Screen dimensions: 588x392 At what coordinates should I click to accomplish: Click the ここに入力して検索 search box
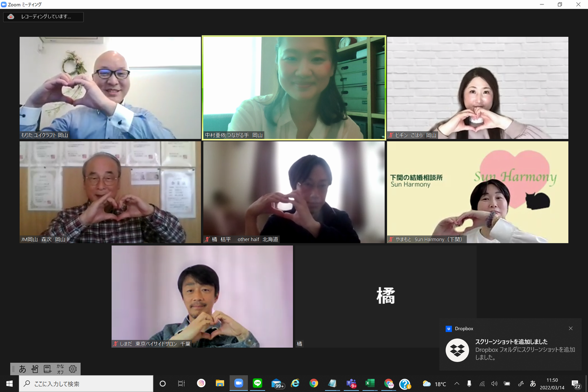click(87, 383)
